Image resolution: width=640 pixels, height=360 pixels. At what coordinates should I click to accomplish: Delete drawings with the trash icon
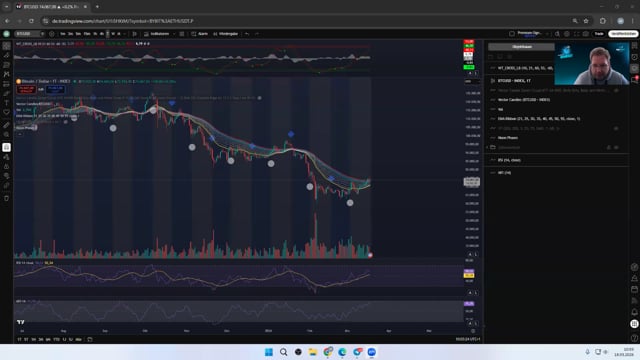click(7, 198)
